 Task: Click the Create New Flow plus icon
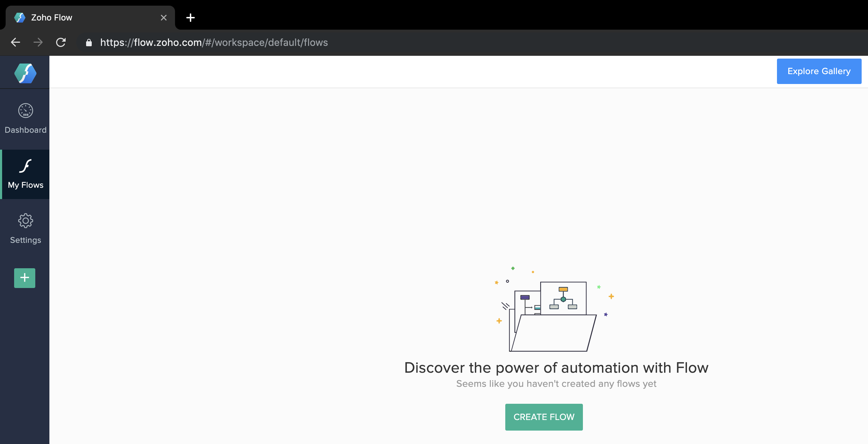(x=25, y=277)
